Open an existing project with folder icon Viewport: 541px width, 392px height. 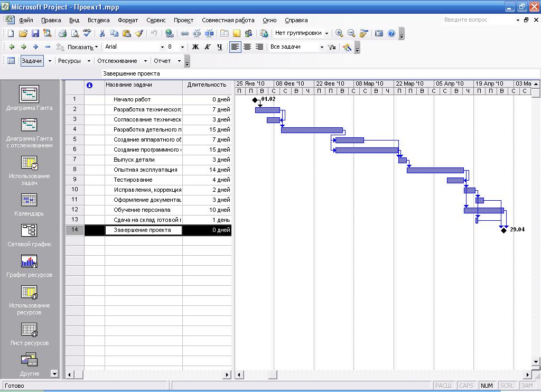[23, 33]
